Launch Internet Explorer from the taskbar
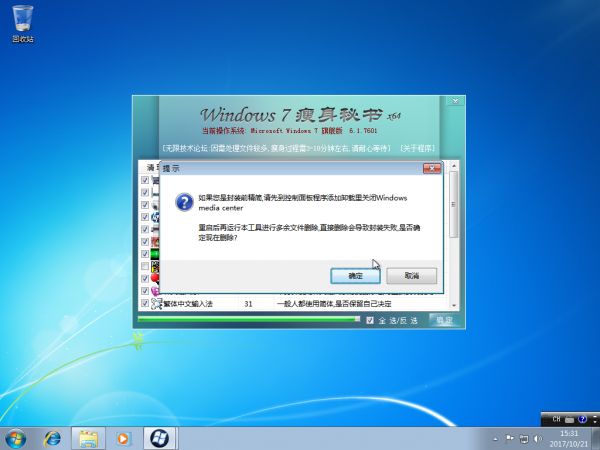 [x=52, y=439]
